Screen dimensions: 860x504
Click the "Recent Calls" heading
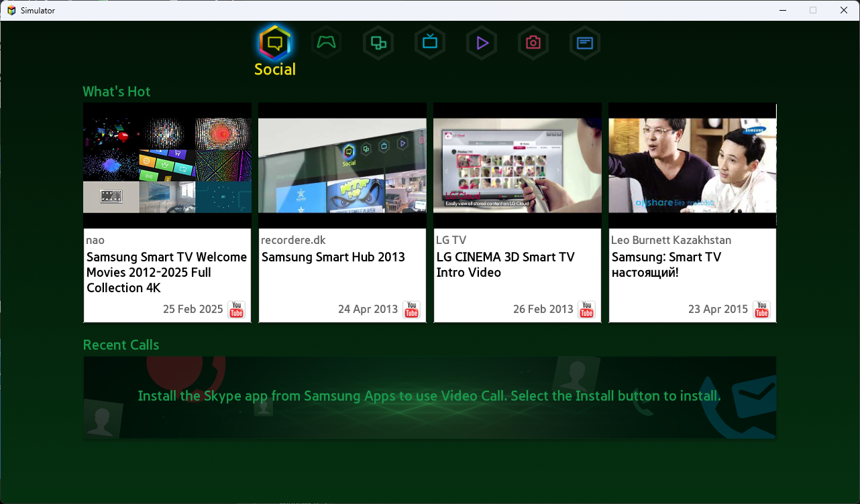(x=121, y=345)
